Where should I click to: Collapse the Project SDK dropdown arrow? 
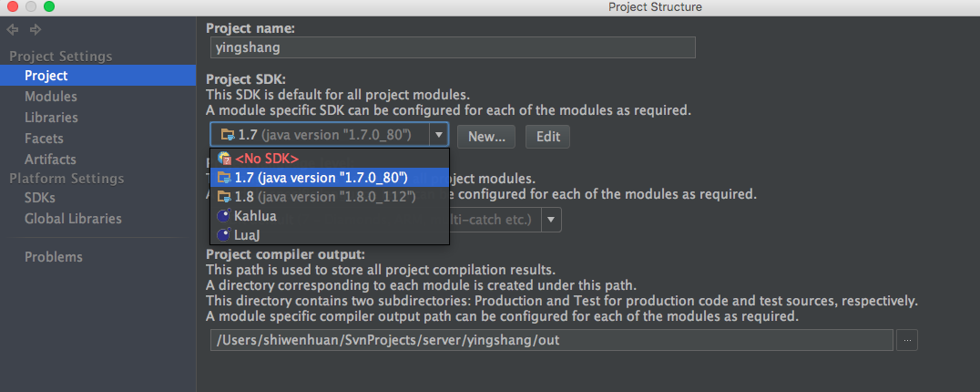438,135
